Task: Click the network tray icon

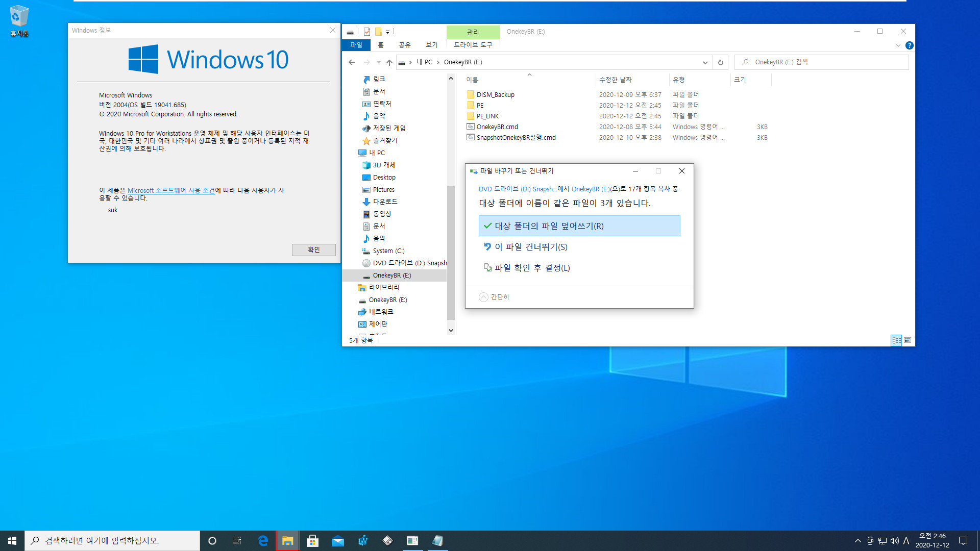Action: tap(883, 541)
